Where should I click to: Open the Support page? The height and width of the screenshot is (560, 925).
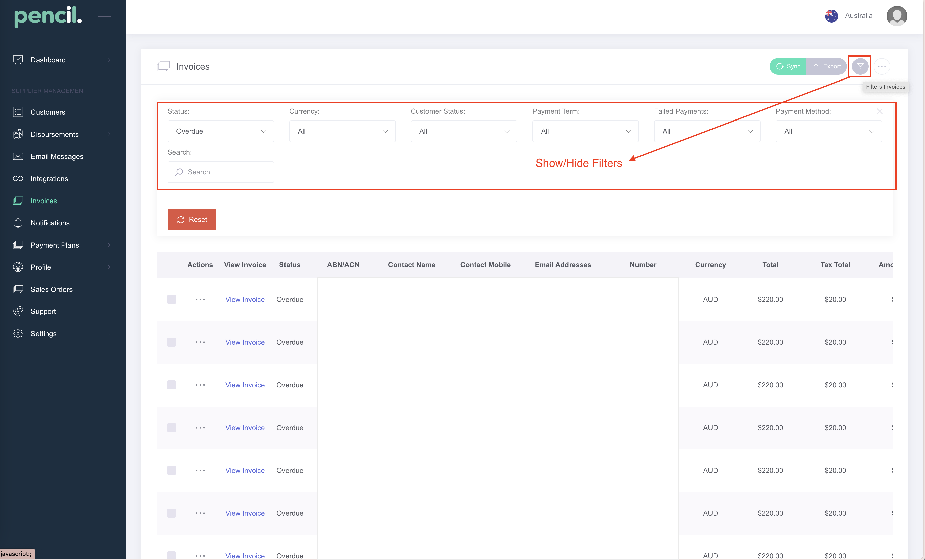(x=43, y=311)
